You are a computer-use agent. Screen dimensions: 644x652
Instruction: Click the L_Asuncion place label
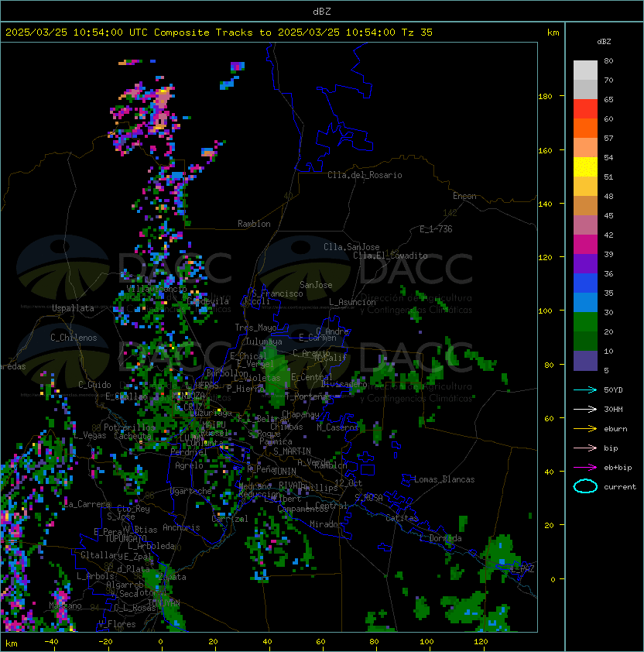[352, 302]
